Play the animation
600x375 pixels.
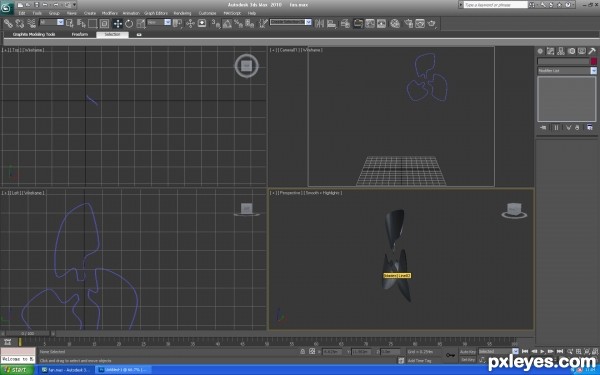click(x=542, y=351)
